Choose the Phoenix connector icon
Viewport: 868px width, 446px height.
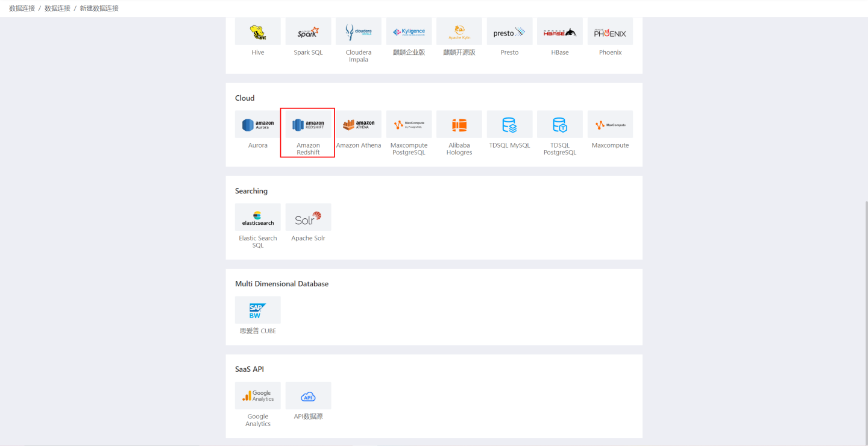[610, 31]
